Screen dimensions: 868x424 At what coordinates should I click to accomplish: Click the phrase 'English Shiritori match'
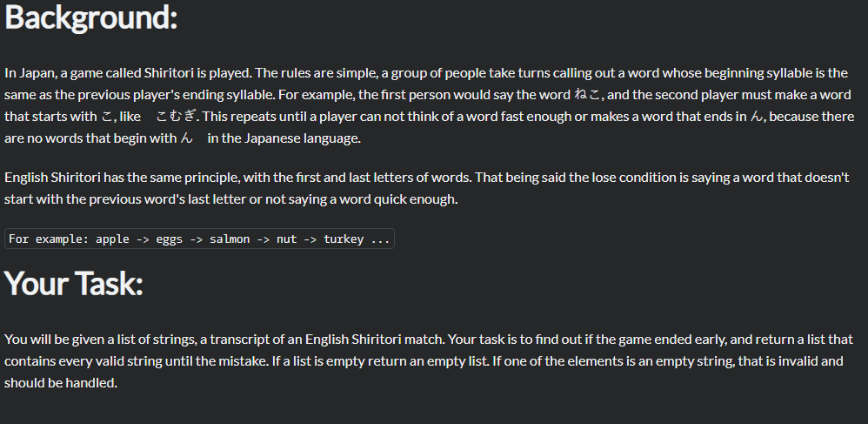click(x=375, y=340)
